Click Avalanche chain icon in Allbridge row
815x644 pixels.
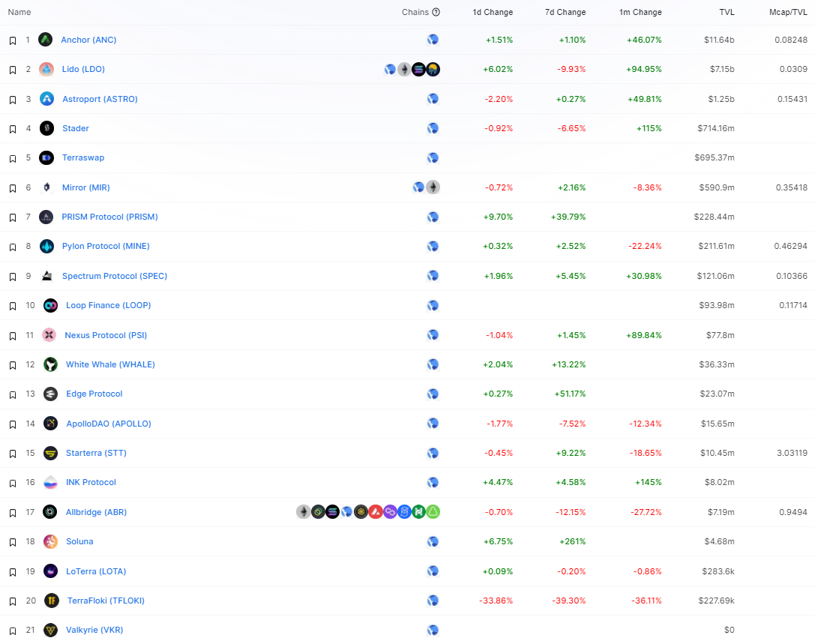(376, 511)
